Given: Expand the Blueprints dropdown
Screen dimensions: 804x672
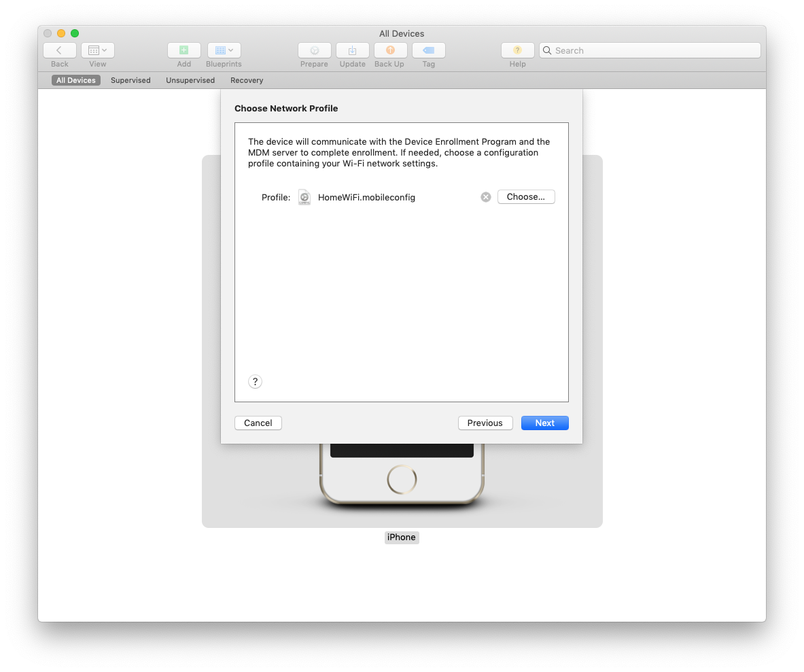Looking at the screenshot, I should (224, 50).
